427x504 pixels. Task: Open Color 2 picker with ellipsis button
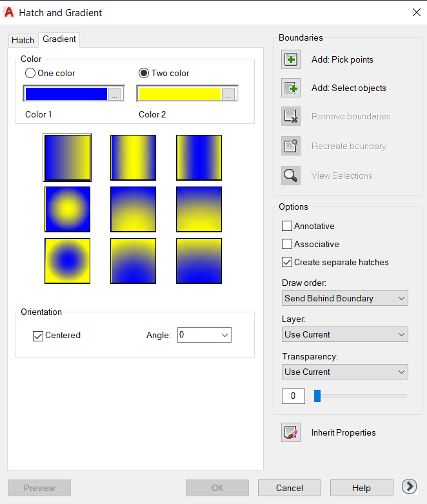[x=228, y=94]
